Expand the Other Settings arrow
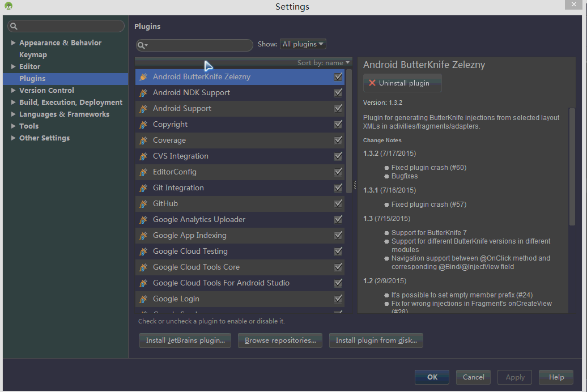This screenshot has height=392, width=587. coord(13,138)
